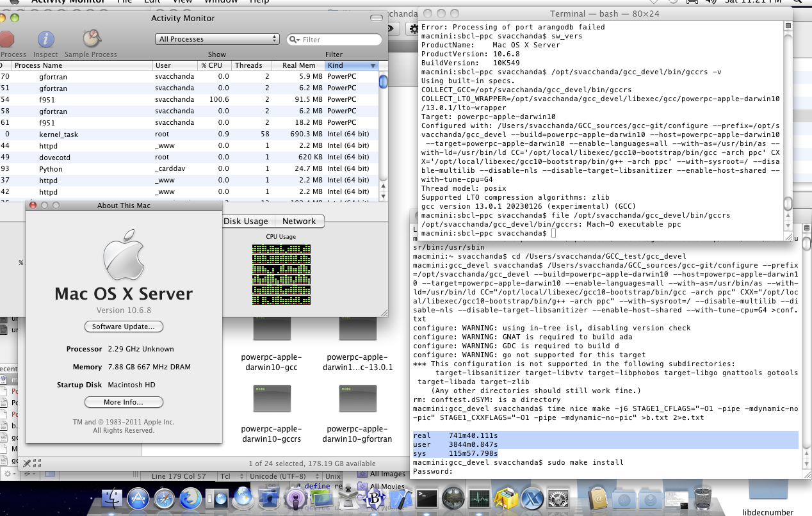Click the Activity Monitor process list scrollbar thumb
The width and height of the screenshot is (812, 516).
point(383,81)
